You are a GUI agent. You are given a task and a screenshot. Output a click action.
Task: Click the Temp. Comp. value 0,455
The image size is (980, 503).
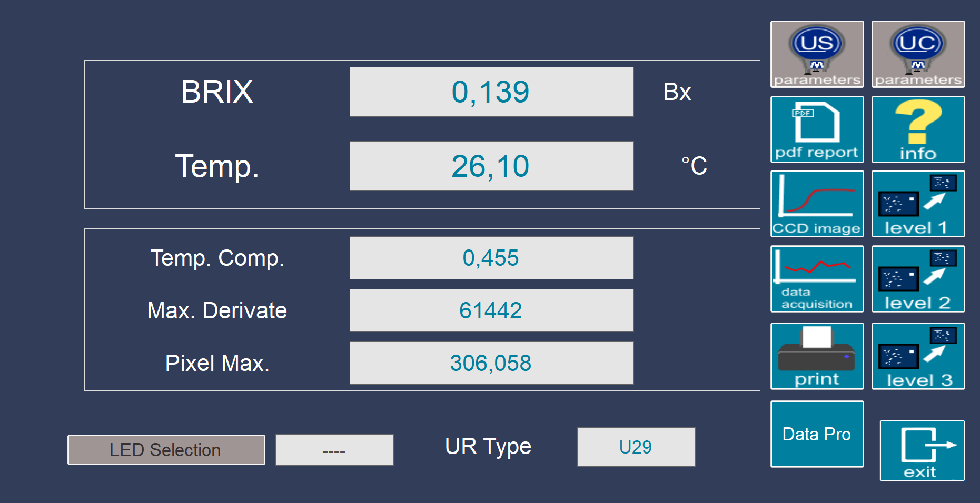pyautogui.click(x=491, y=258)
